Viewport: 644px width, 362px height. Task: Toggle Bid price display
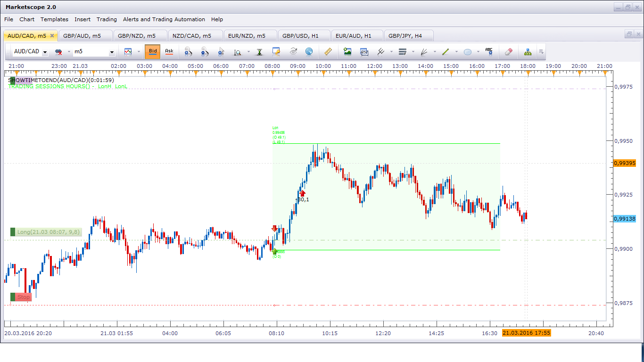click(x=153, y=51)
